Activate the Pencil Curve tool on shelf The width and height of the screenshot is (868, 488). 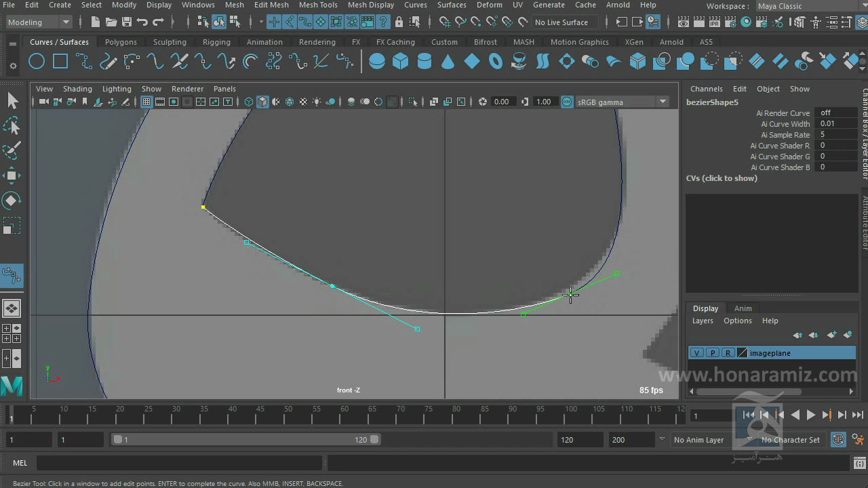pos(108,62)
